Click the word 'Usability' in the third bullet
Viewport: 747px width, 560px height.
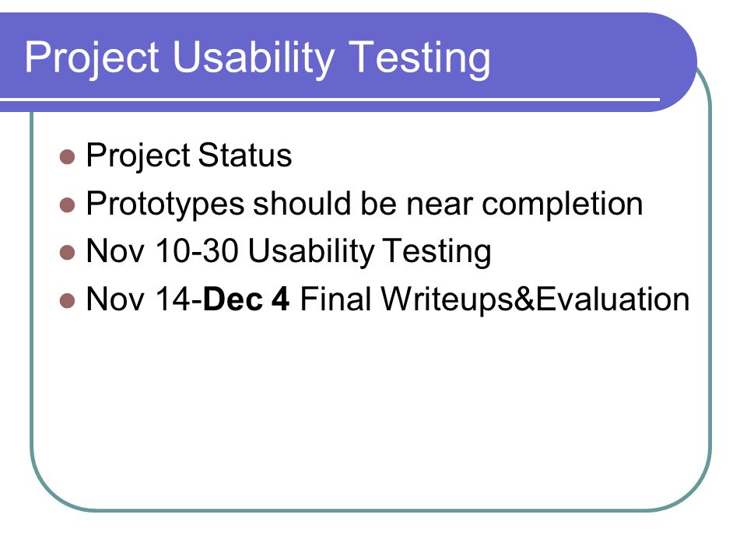tap(311, 251)
